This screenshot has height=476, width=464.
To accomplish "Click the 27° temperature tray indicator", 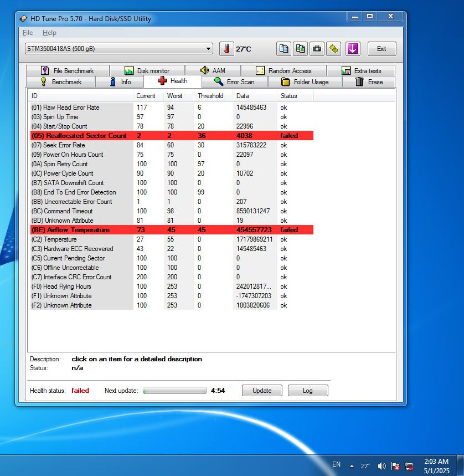I will (x=365, y=465).
